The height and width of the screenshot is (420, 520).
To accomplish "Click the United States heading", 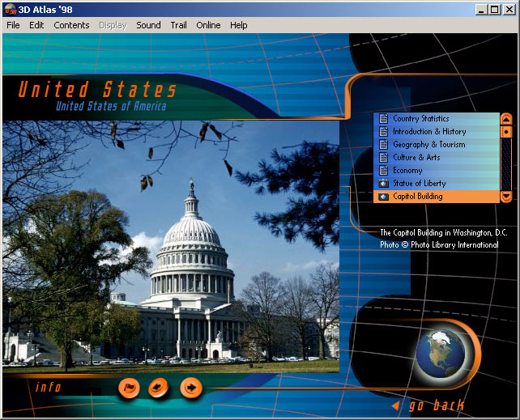I will (x=97, y=90).
